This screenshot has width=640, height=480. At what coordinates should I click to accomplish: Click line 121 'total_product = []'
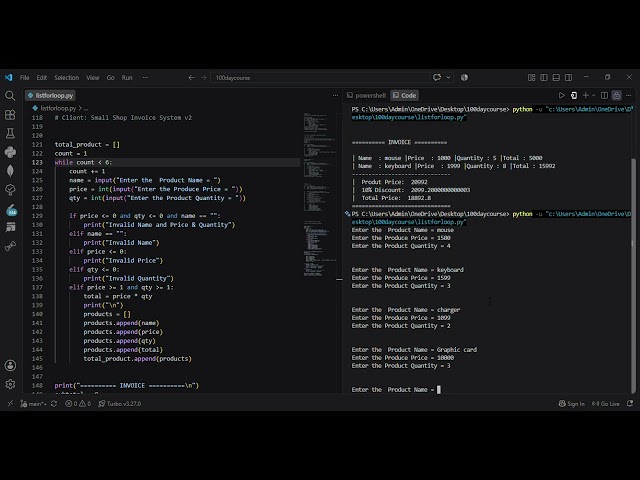coord(87,144)
